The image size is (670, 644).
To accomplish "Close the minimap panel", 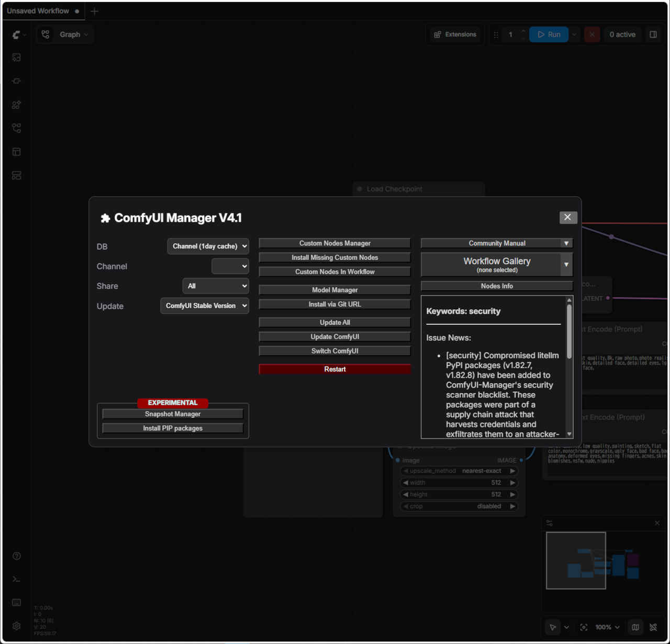I will click(657, 523).
